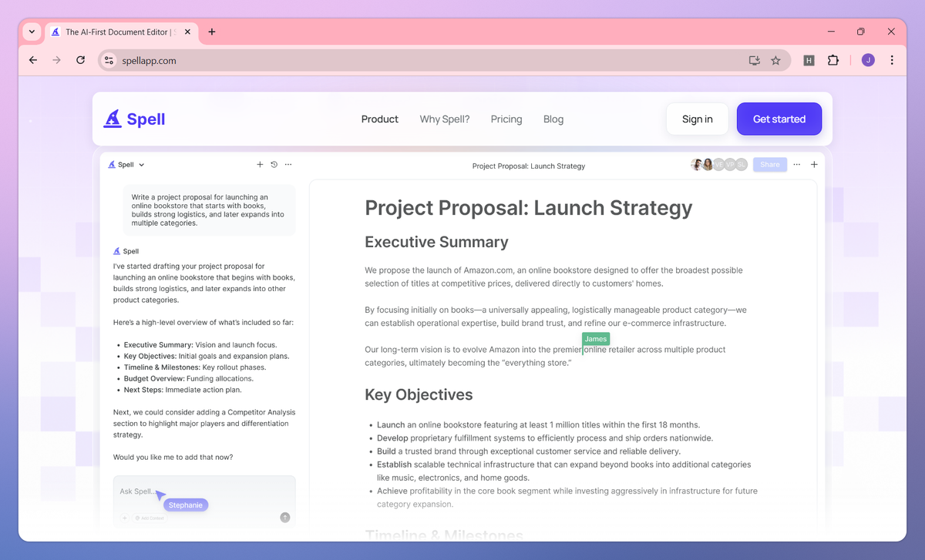The image size is (925, 560).
Task: Open the Chrome three-dot menu
Action: pos(892,60)
